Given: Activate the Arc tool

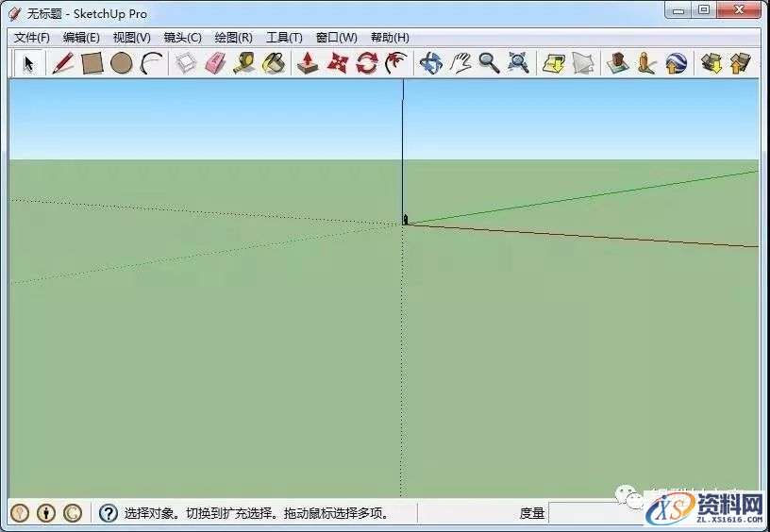Looking at the screenshot, I should [x=151, y=63].
